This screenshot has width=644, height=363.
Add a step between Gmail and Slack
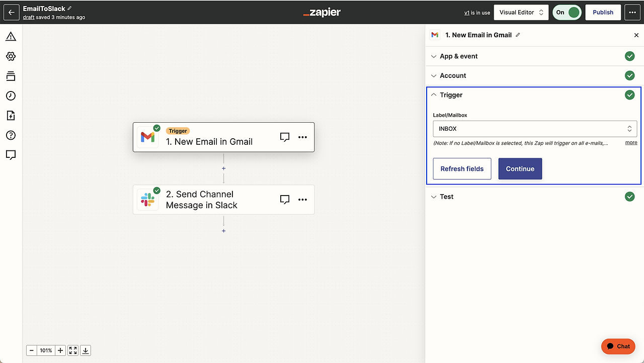(224, 168)
